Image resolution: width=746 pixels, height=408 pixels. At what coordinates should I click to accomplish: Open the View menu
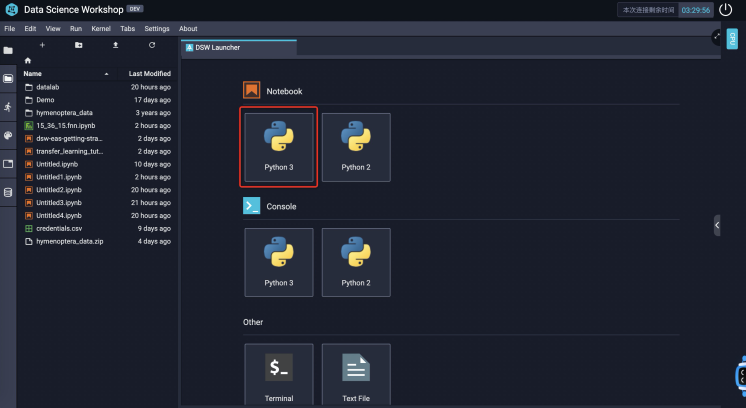(53, 29)
